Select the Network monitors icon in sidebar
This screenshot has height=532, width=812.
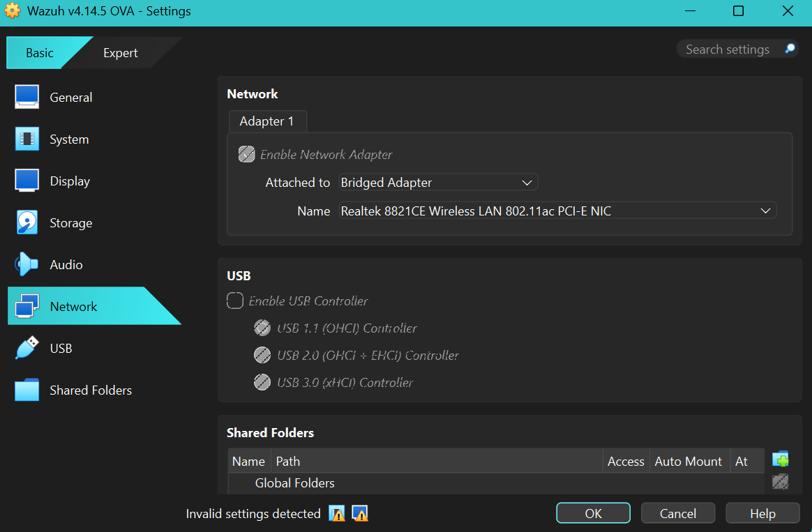[x=27, y=306]
